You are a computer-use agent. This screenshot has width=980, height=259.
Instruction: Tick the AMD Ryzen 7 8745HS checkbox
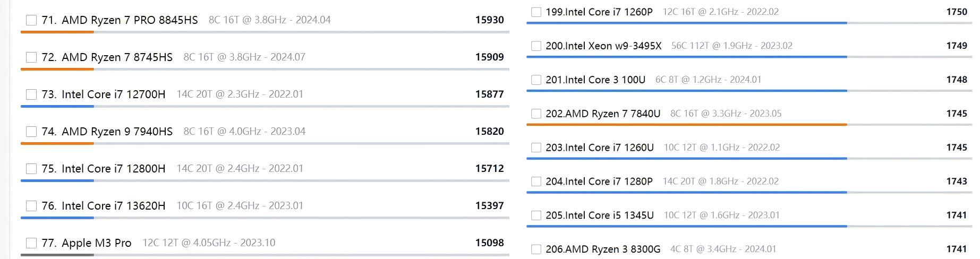[x=31, y=57]
